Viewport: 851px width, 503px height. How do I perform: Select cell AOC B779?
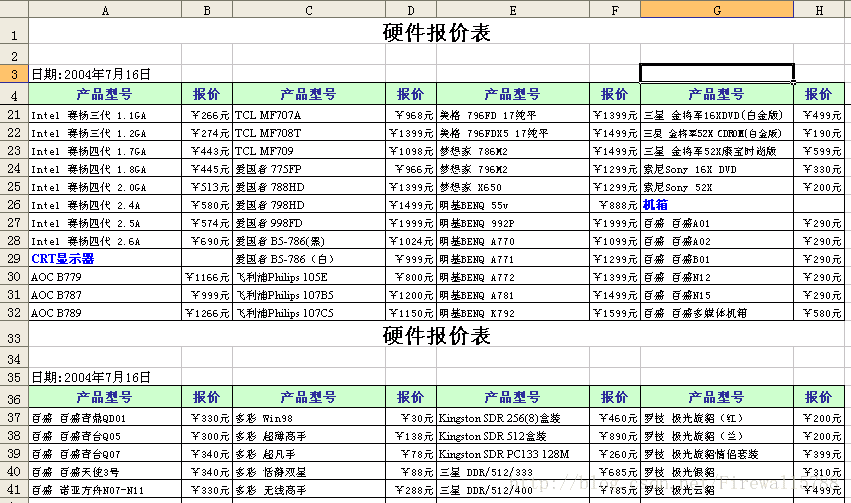point(105,277)
